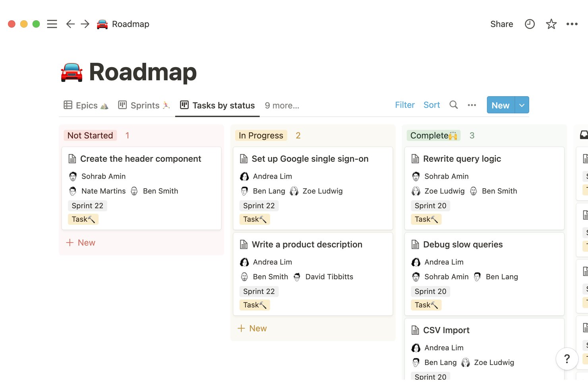The width and height of the screenshot is (588, 392).
Task: Switch to the Epics view tab
Action: [x=86, y=105]
